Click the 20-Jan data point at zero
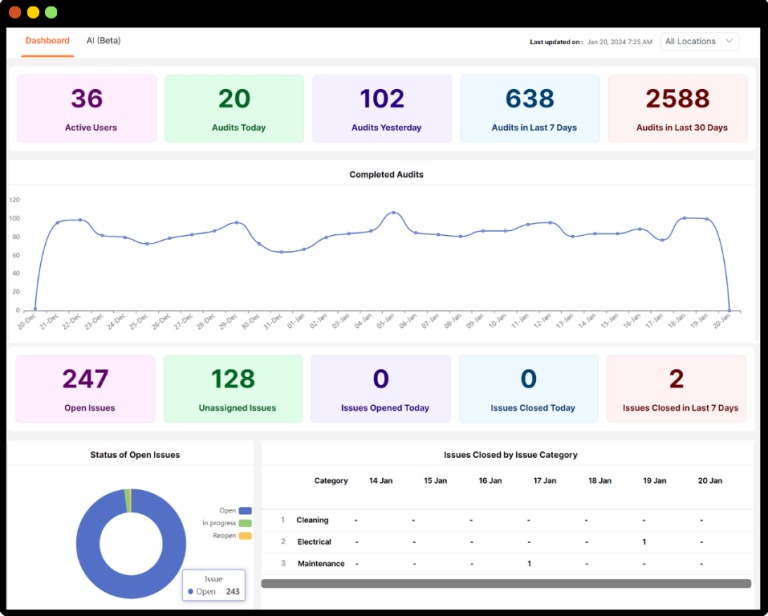The height and width of the screenshot is (616, 768). tap(729, 310)
